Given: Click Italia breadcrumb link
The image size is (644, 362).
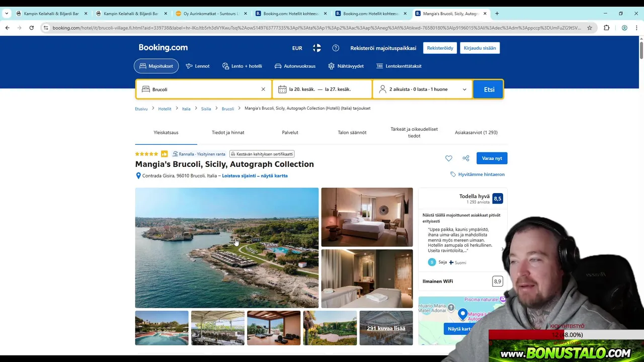Looking at the screenshot, I should pyautogui.click(x=186, y=109).
